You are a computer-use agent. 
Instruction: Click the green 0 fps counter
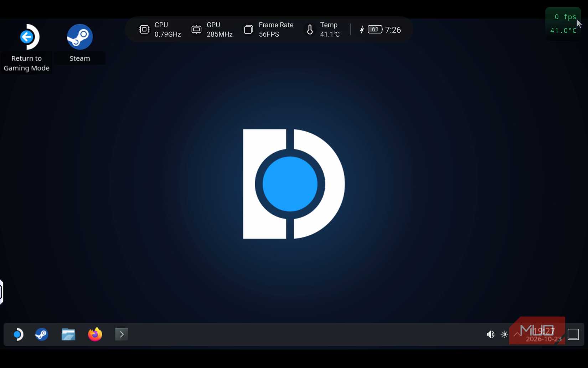click(566, 17)
